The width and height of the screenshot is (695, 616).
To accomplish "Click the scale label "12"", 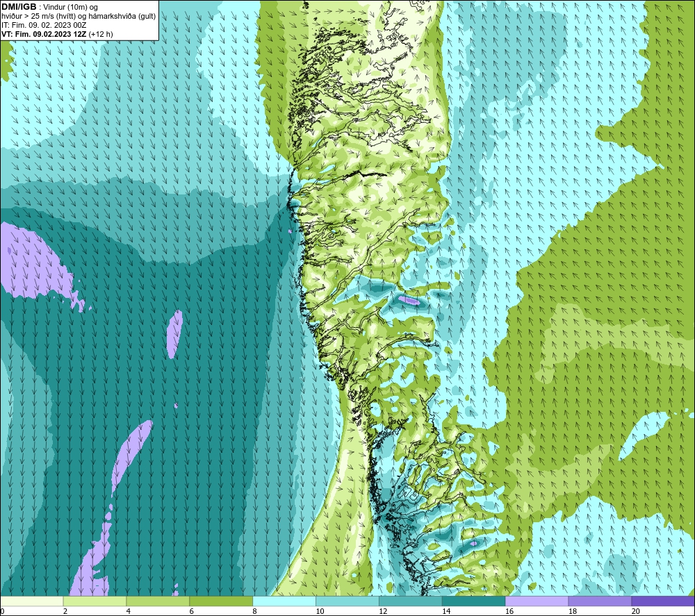I will point(383,612).
